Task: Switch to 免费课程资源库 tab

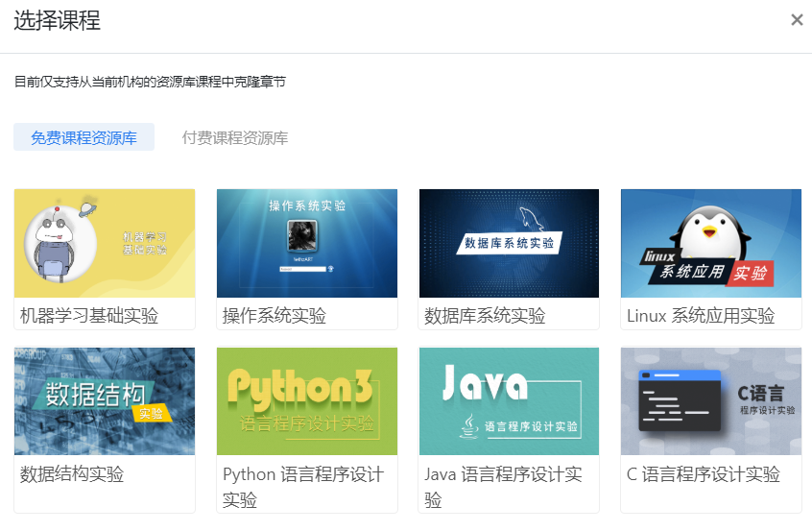Action: (84, 137)
